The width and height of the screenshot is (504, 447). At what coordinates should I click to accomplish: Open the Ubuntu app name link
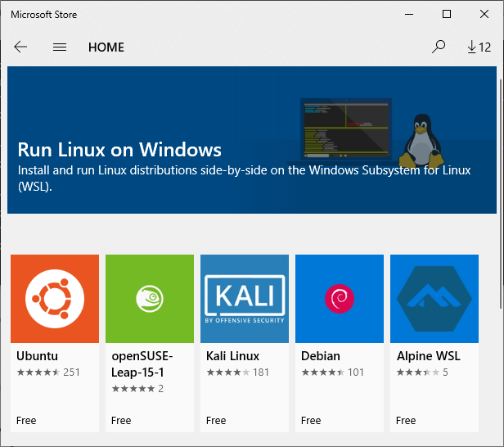point(38,356)
